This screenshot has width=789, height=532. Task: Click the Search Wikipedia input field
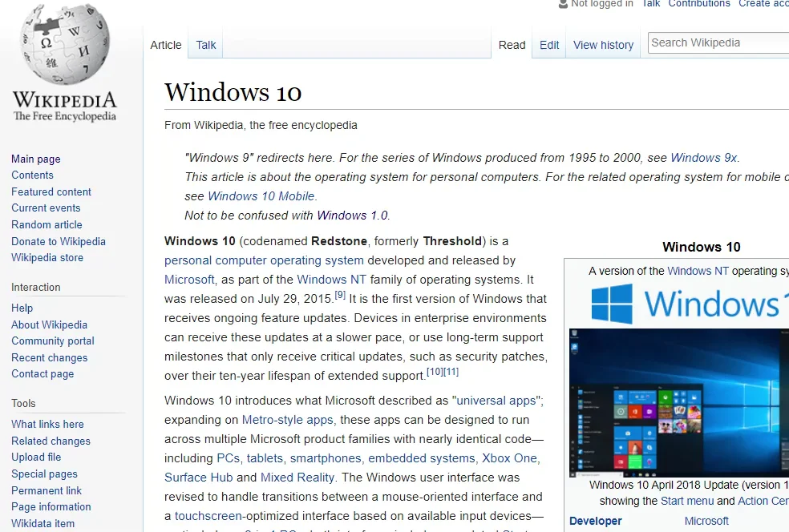(718, 42)
